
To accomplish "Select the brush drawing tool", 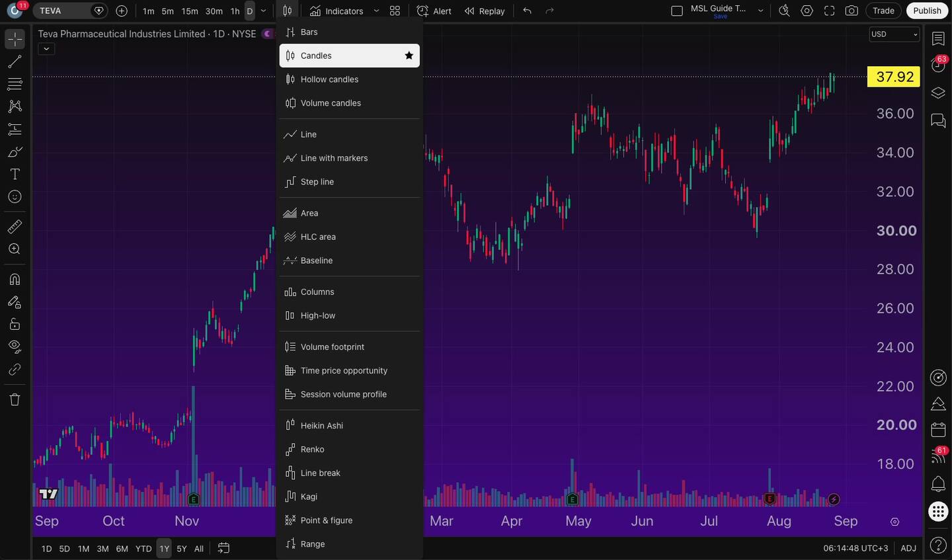I will point(15,151).
